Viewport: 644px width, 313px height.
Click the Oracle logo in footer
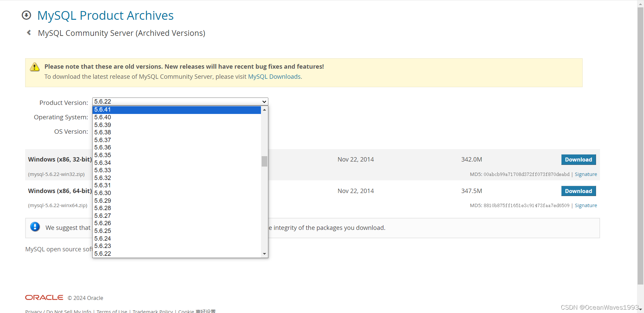pos(44,298)
